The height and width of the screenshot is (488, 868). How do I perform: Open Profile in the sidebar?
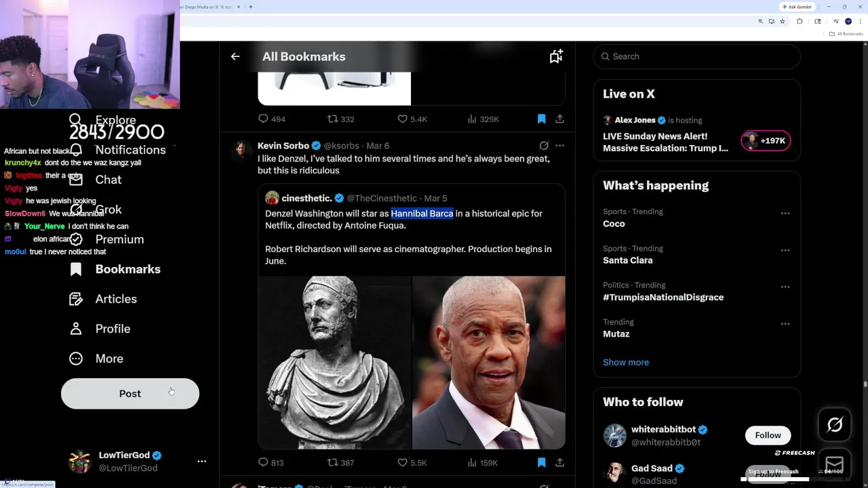[x=100, y=329]
